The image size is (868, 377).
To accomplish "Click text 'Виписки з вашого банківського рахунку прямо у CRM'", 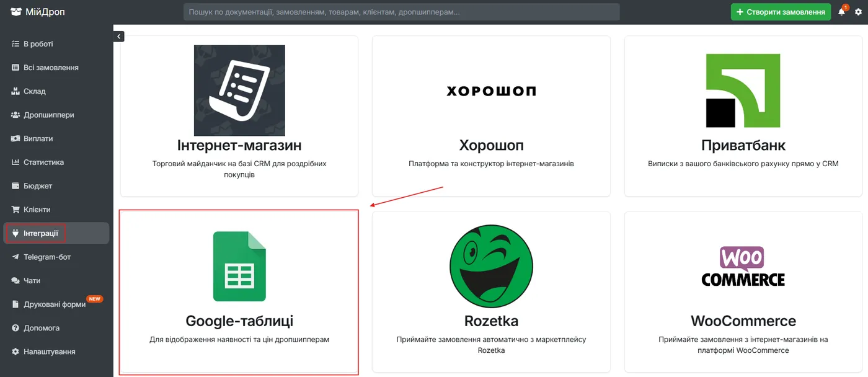I will click(x=743, y=164).
